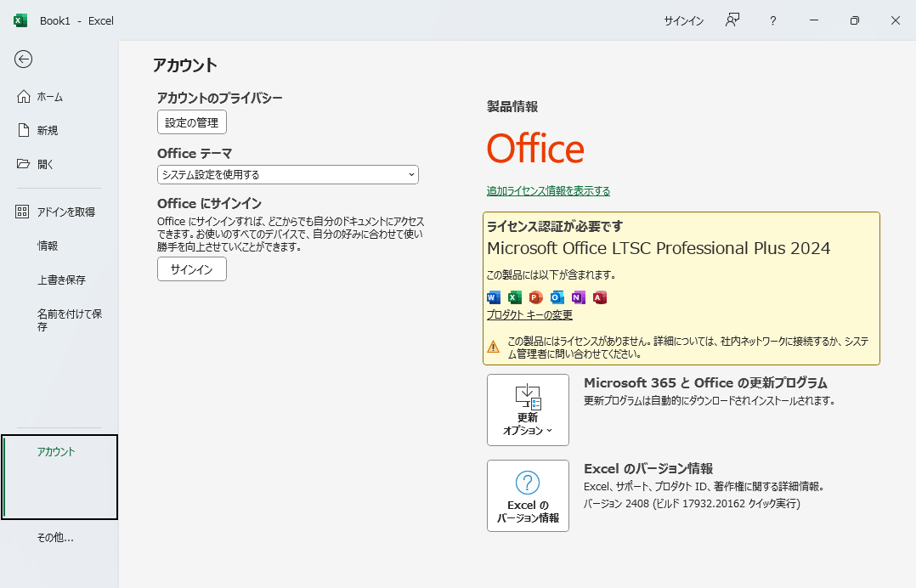Click the Excel app icon in the product box

[515, 297]
